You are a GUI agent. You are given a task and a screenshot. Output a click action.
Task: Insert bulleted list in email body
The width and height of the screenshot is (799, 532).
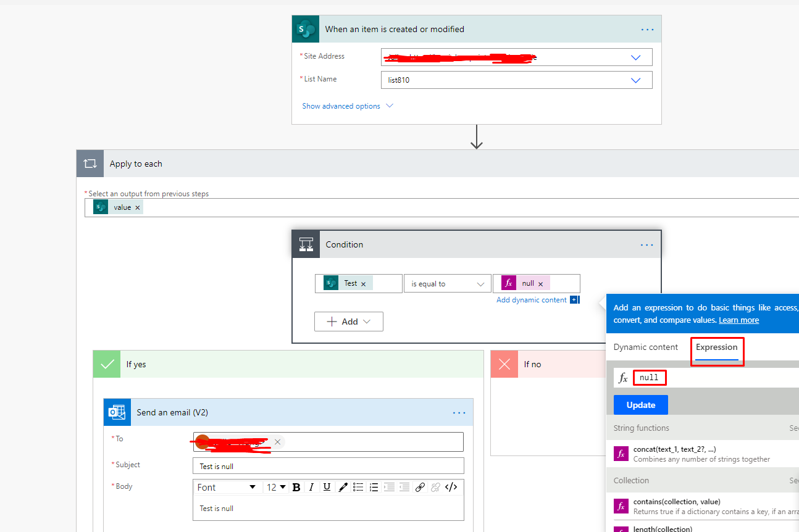[x=358, y=487]
